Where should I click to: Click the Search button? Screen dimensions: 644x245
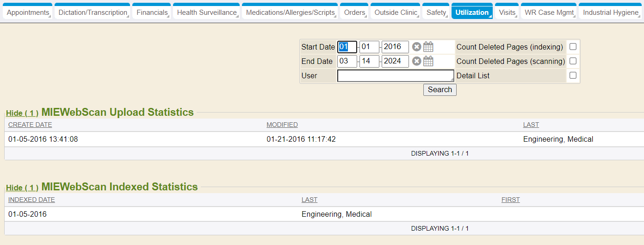tap(440, 90)
